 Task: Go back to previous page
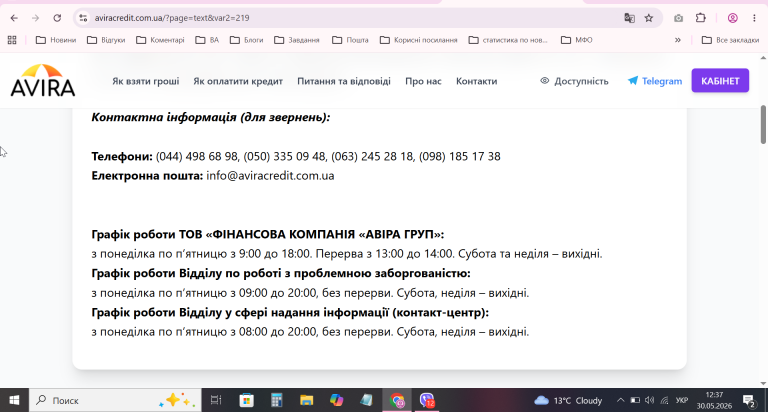(x=14, y=18)
